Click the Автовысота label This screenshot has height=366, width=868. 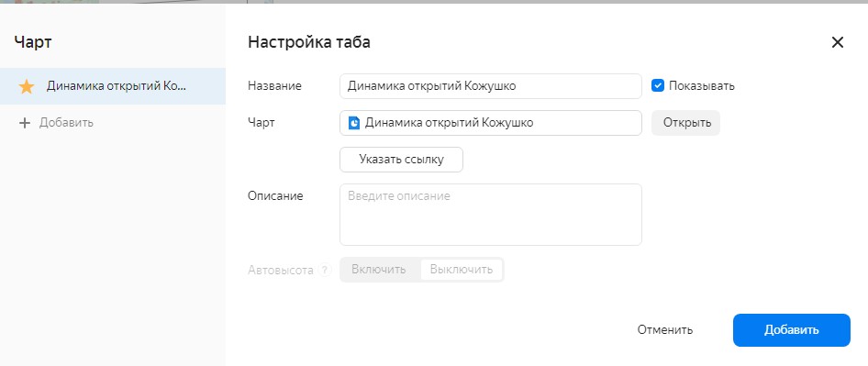pos(281,271)
